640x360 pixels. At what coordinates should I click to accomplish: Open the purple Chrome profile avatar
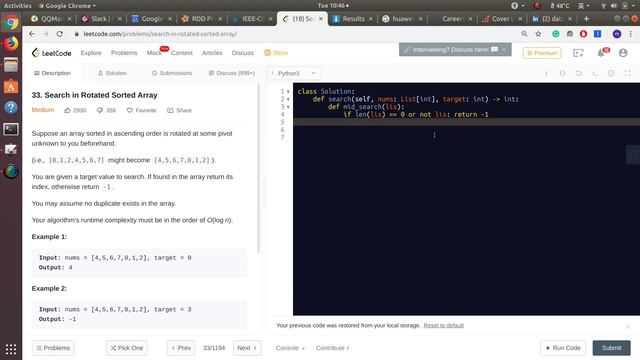(x=617, y=34)
